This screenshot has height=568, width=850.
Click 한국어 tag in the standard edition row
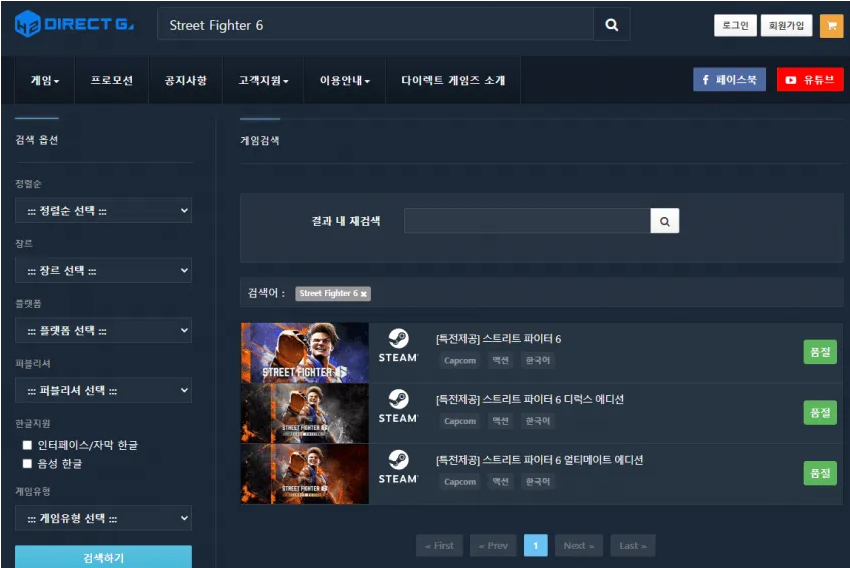[x=538, y=360]
